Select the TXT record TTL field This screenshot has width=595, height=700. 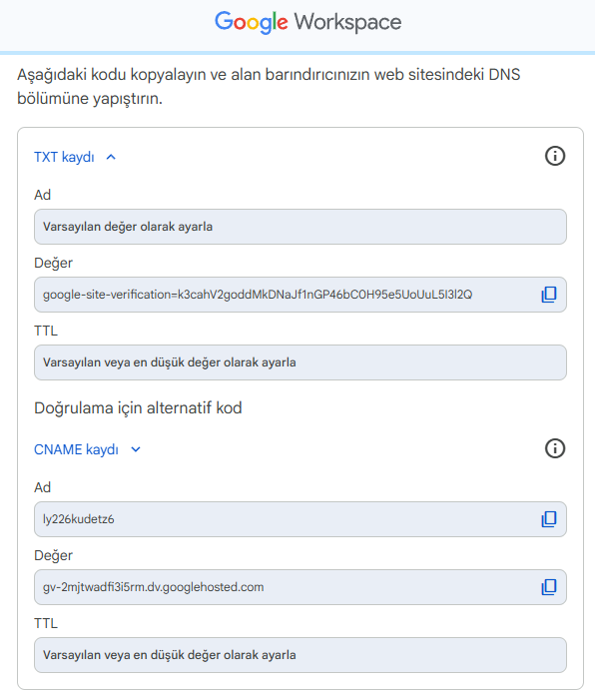pyautogui.click(x=300, y=362)
